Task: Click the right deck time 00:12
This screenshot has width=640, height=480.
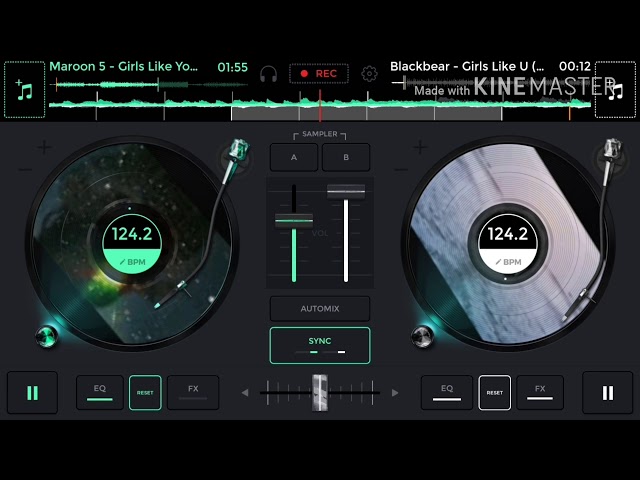Action: coord(575,66)
